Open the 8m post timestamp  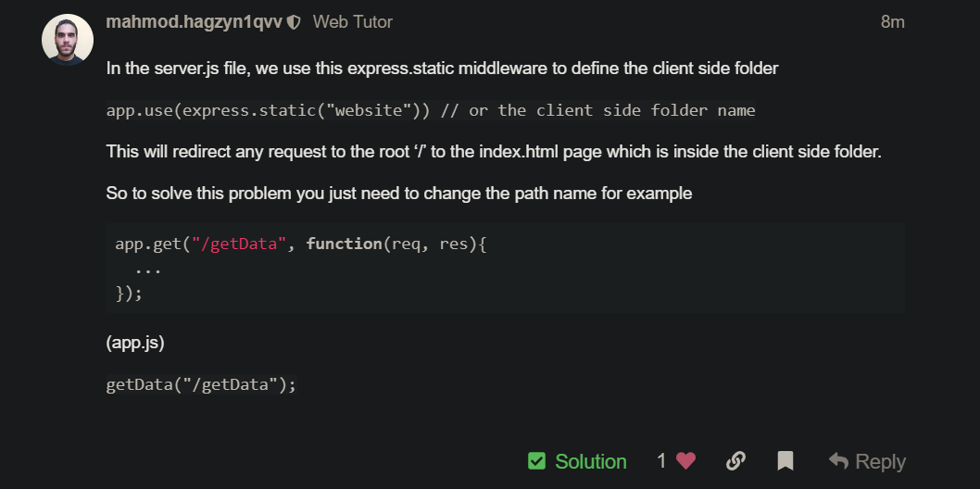tap(893, 22)
